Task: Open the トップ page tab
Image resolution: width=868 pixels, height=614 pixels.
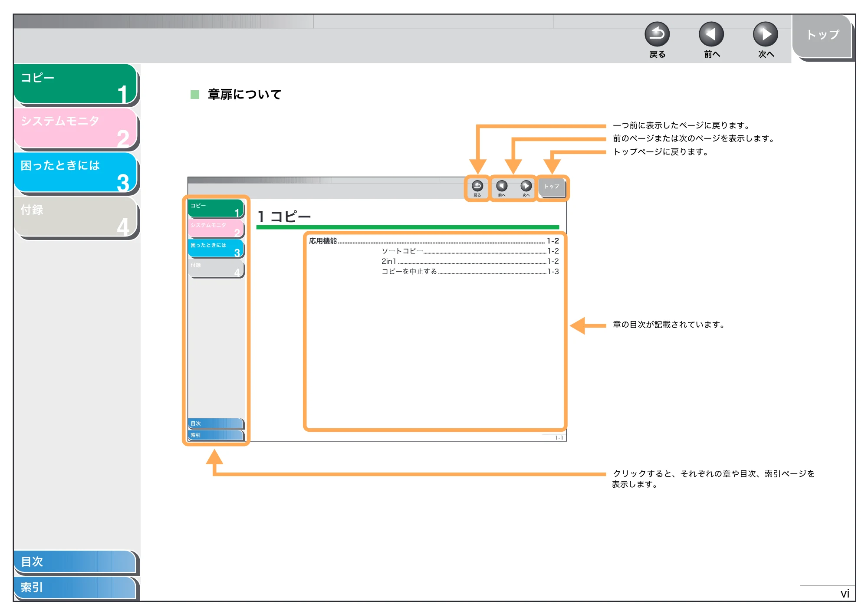Action: [822, 36]
